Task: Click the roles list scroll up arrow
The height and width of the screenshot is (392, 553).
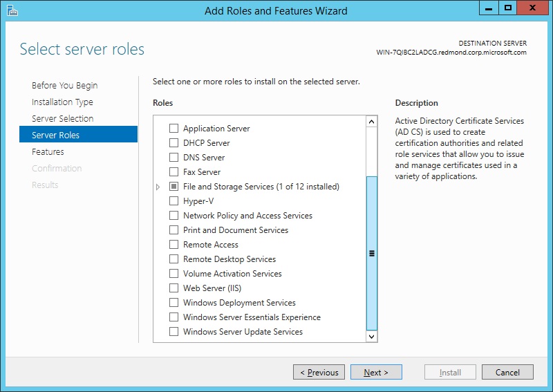Action: point(371,122)
